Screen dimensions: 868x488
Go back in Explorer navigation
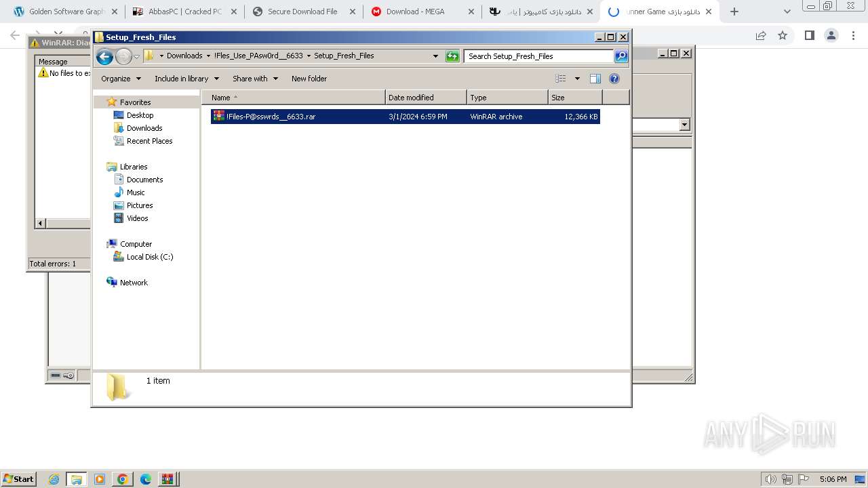coord(104,56)
